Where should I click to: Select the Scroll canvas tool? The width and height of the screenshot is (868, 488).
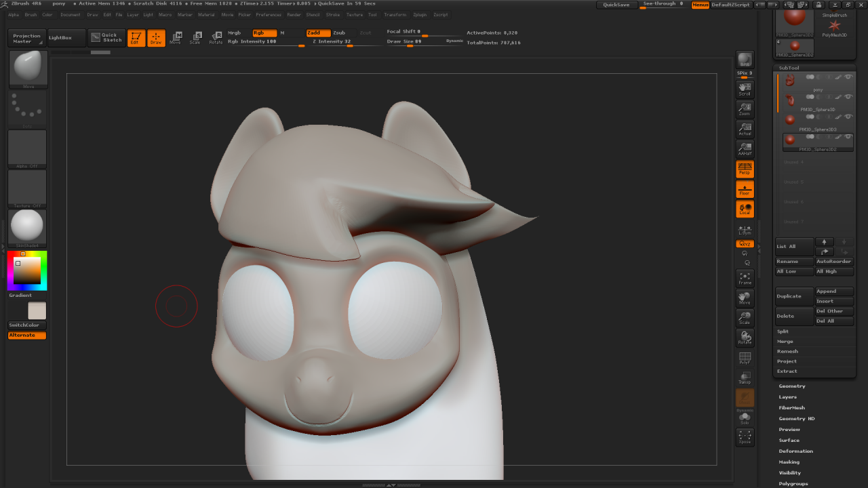point(745,89)
